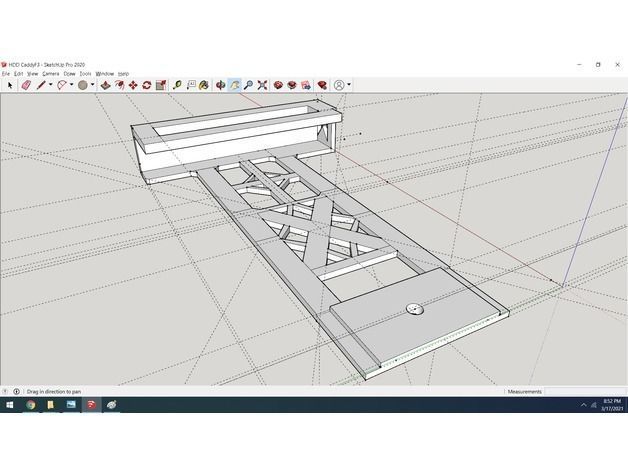Open the Tools menu
This screenshot has width=628, height=472.
85,74
